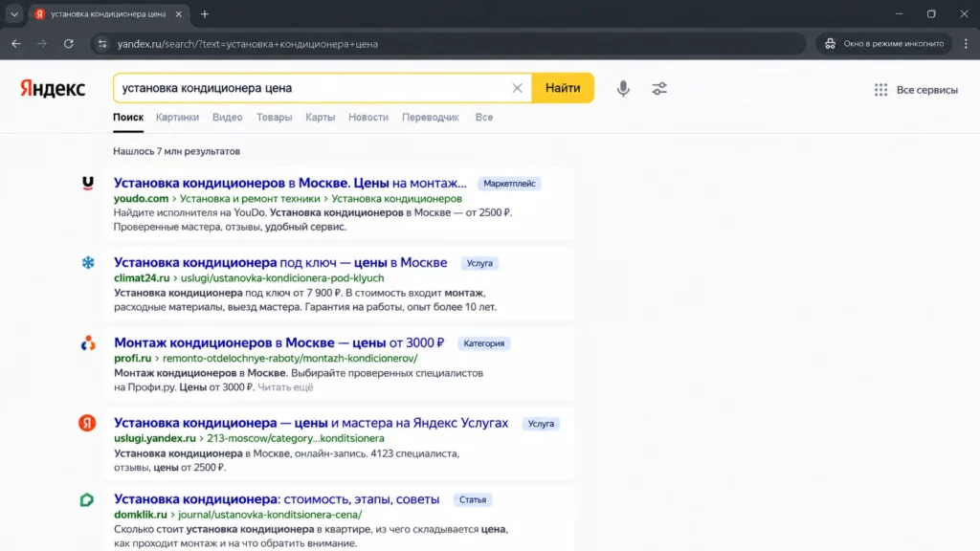
Task: Open search settings filter icon
Action: tap(659, 89)
